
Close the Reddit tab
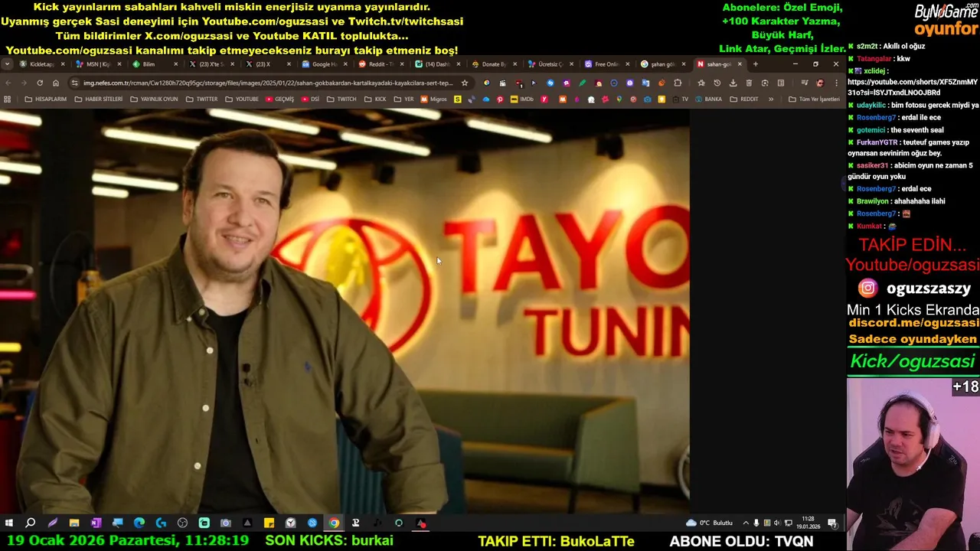pyautogui.click(x=402, y=64)
